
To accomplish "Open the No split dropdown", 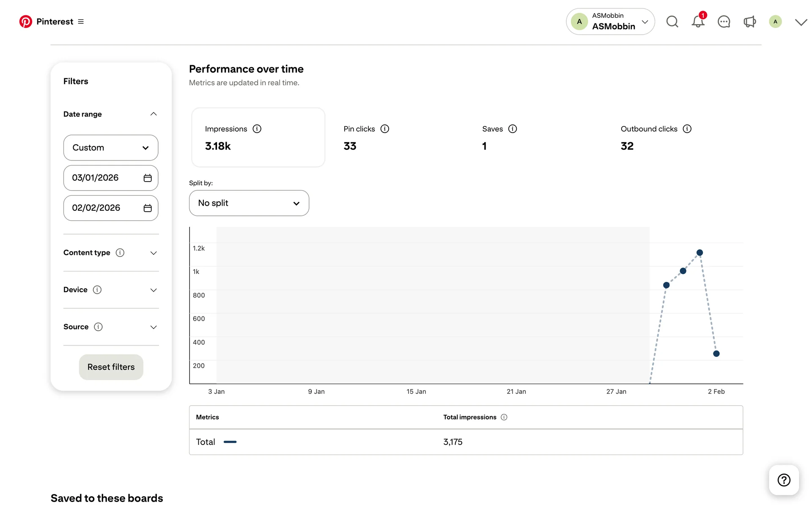I will [x=249, y=203].
